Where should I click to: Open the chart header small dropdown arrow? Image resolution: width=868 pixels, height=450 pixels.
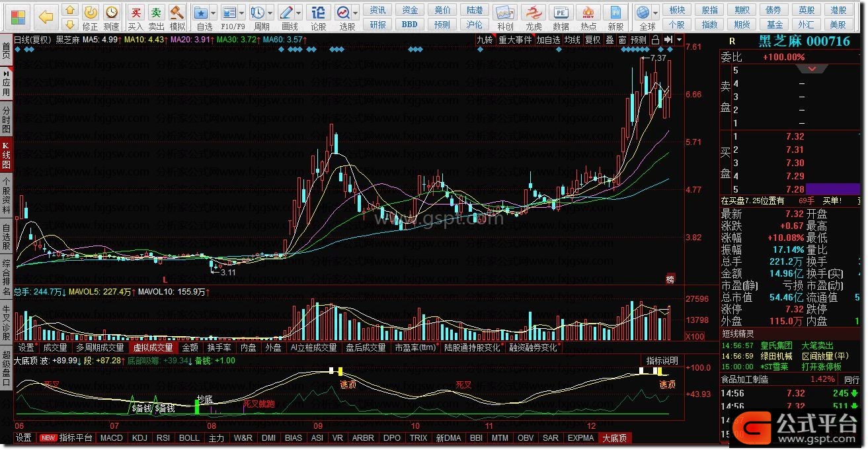679,40
